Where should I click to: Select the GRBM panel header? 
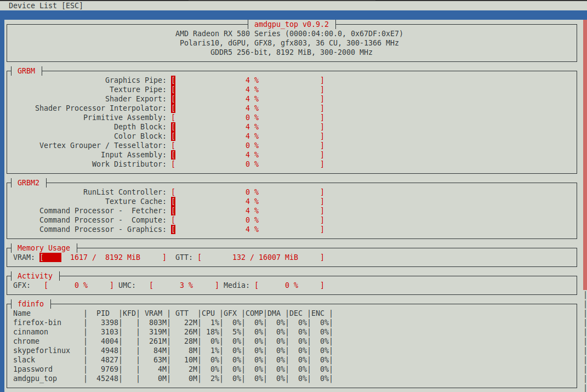(26, 71)
